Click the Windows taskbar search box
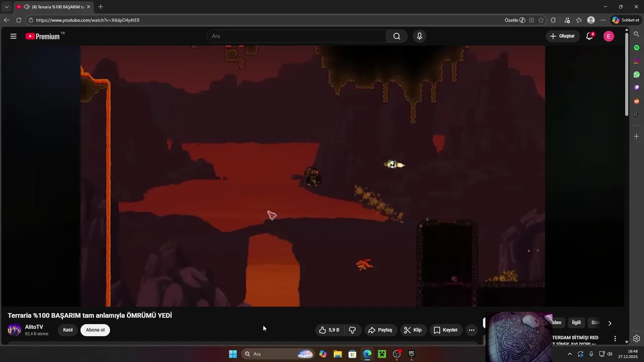Screen dimensions: 644x362 tap(278, 354)
